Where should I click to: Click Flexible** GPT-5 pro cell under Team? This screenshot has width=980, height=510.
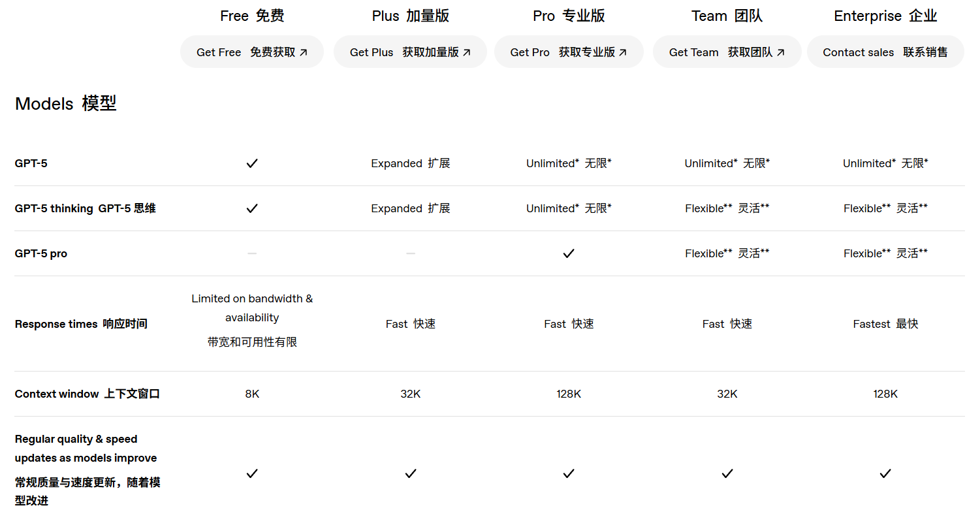click(727, 253)
